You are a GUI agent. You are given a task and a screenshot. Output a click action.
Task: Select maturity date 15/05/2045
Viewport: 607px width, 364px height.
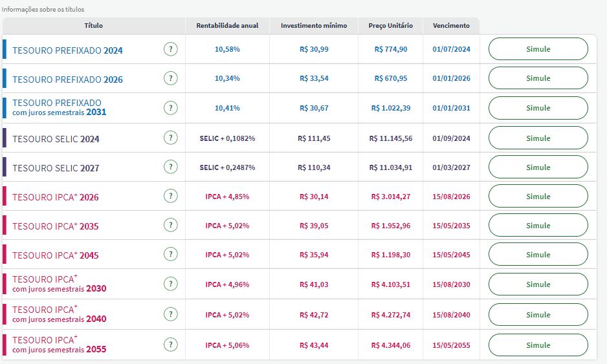pos(452,255)
